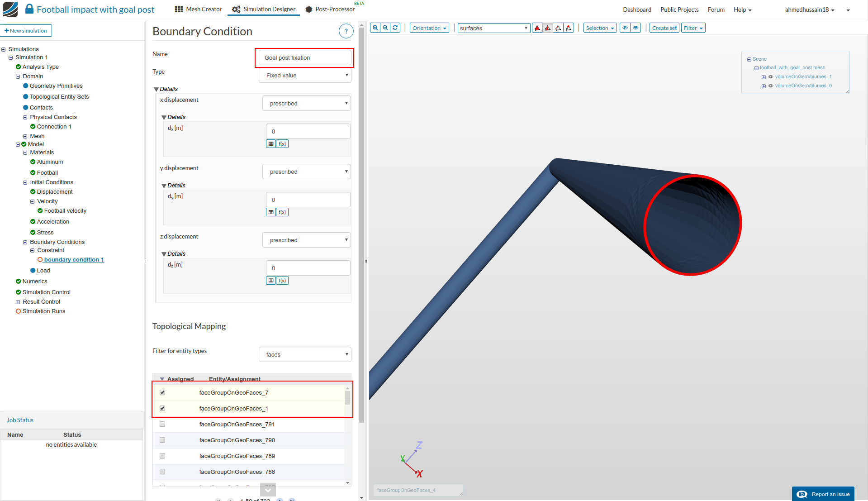Hide selected entities with crossed-eye icon
The image size is (868, 501).
pyautogui.click(x=625, y=28)
